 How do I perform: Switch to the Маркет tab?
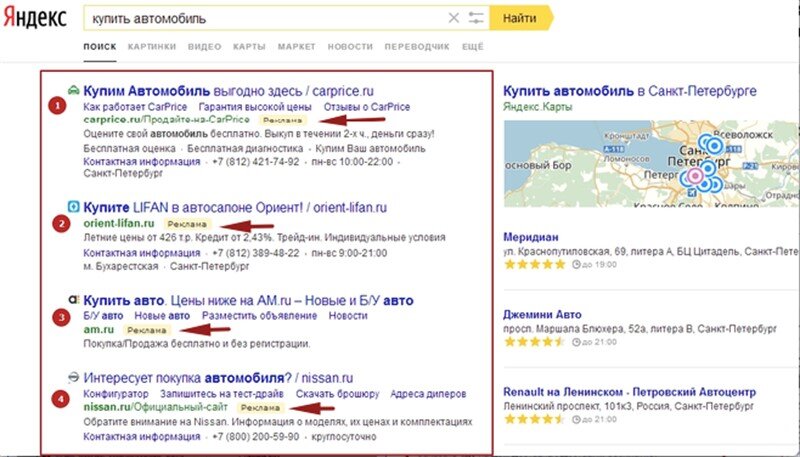tap(297, 46)
